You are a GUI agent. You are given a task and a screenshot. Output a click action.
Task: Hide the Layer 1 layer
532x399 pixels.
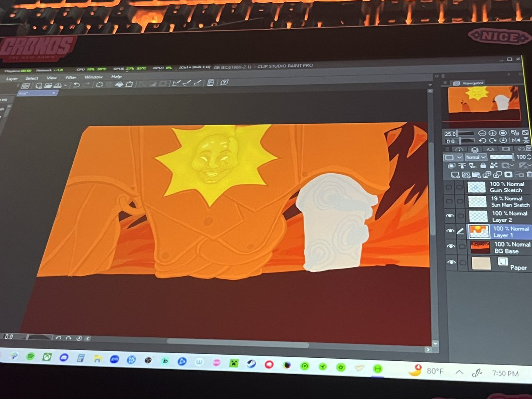click(x=451, y=231)
